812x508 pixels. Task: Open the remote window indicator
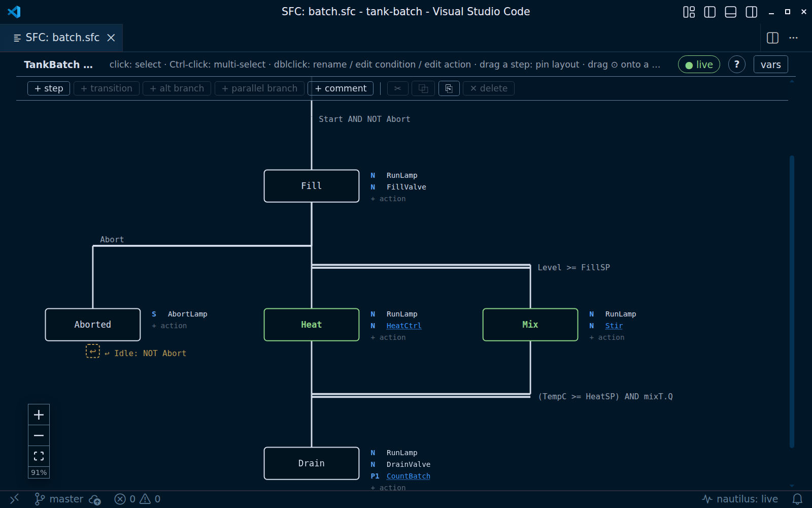click(14, 499)
